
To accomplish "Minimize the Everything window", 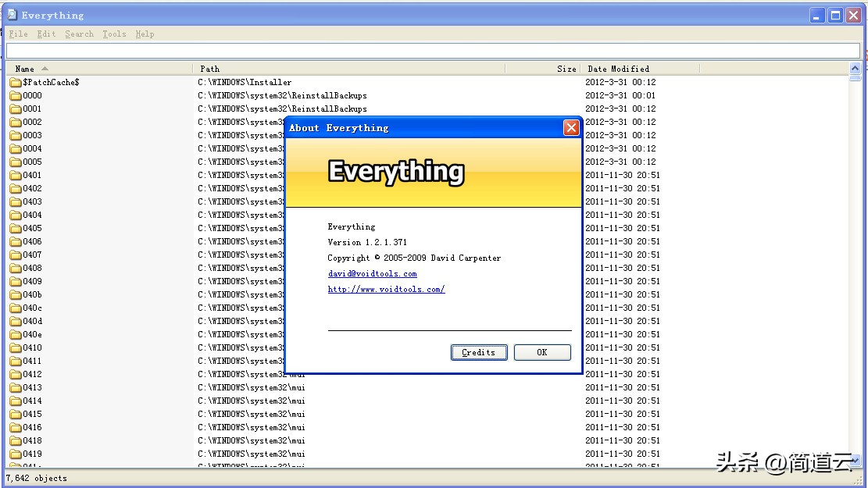I will (x=816, y=16).
